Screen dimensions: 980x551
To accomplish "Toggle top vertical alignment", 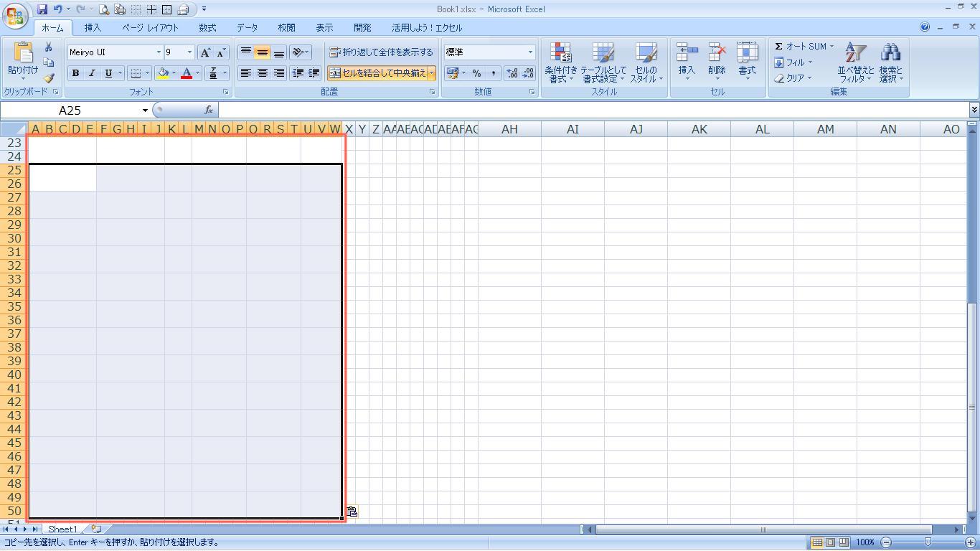I will 245,52.
